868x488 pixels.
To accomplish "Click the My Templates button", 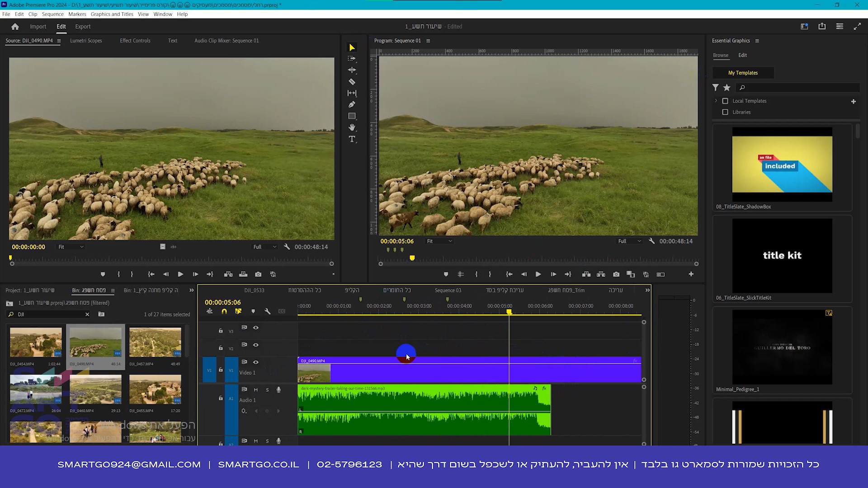I will pos(743,73).
